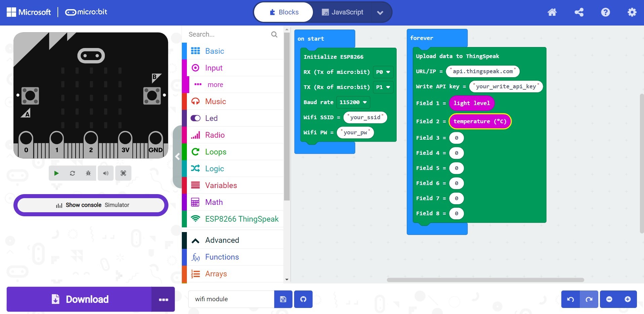Open the Music blocks category

click(233, 101)
